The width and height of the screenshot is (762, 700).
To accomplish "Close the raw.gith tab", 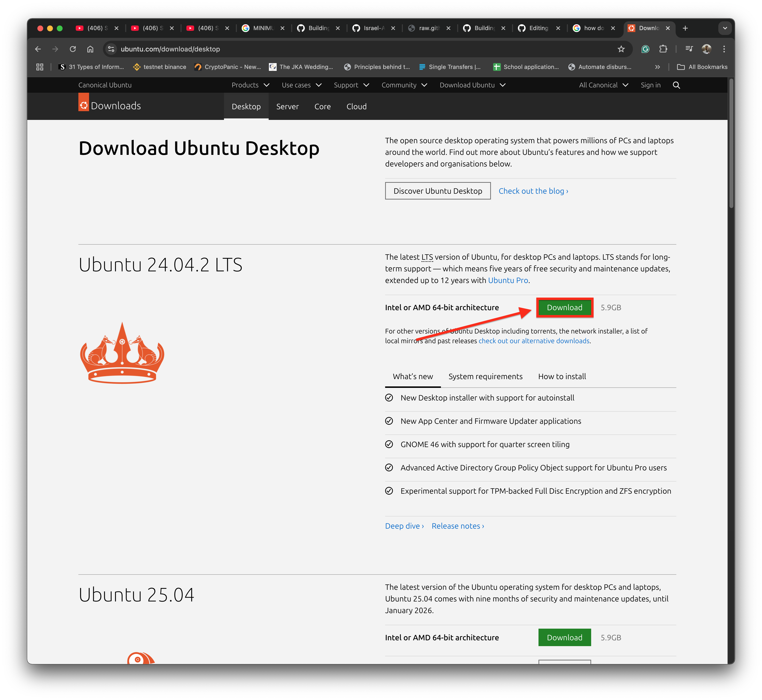I will [448, 28].
